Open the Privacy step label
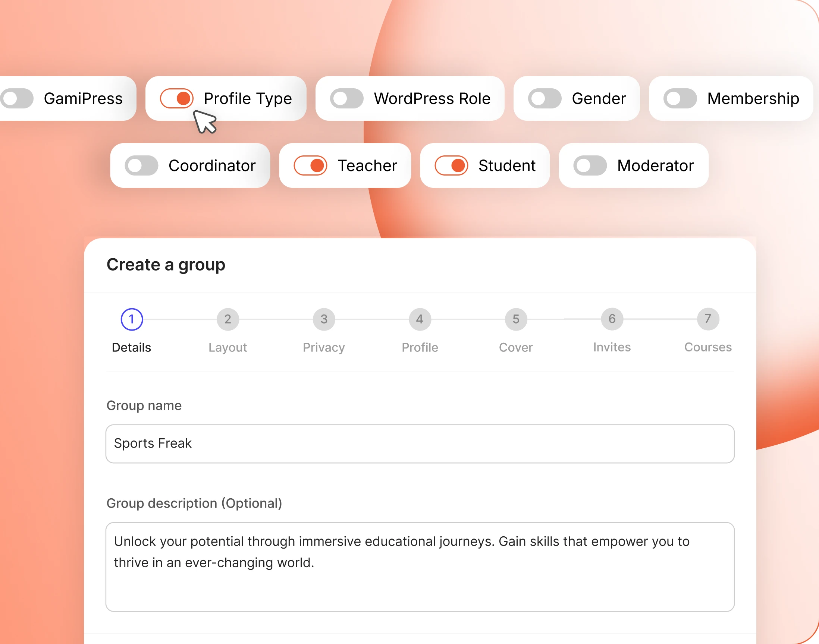819x644 pixels. pos(324,347)
